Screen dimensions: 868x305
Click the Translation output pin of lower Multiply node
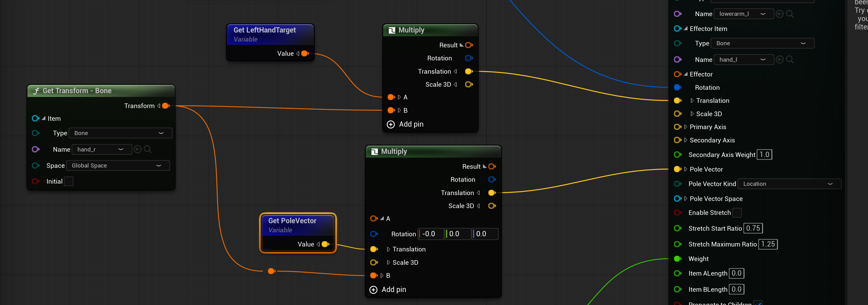click(x=492, y=193)
